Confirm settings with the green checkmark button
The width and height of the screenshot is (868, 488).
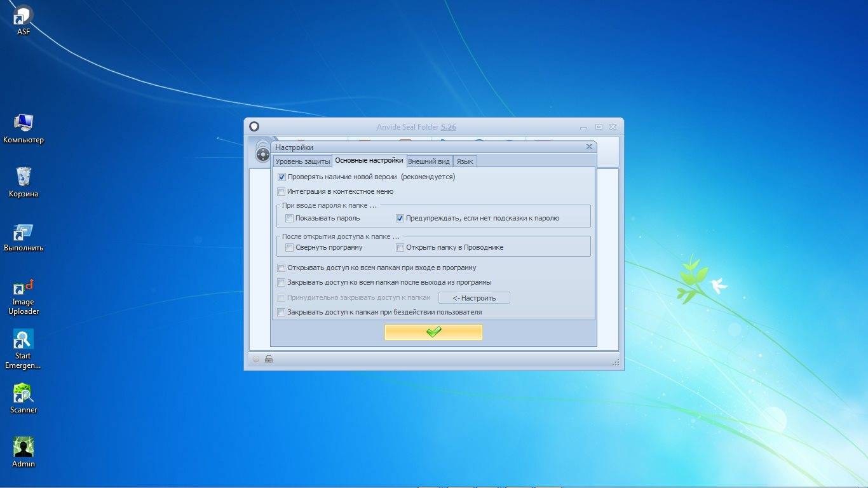[x=433, y=332]
